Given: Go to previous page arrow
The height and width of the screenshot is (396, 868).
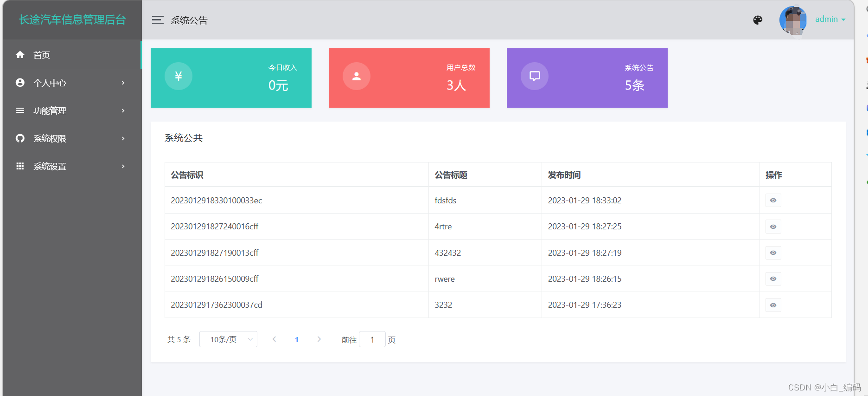Looking at the screenshot, I should click(x=274, y=339).
